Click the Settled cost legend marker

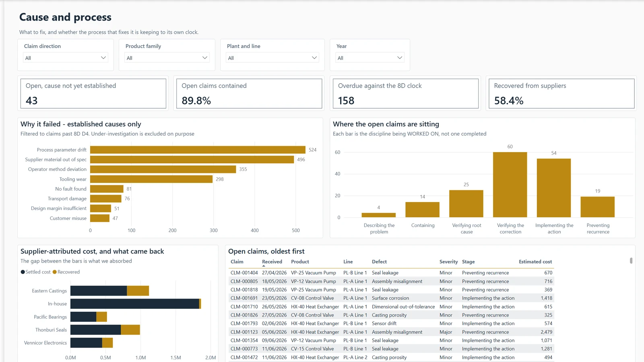point(23,272)
